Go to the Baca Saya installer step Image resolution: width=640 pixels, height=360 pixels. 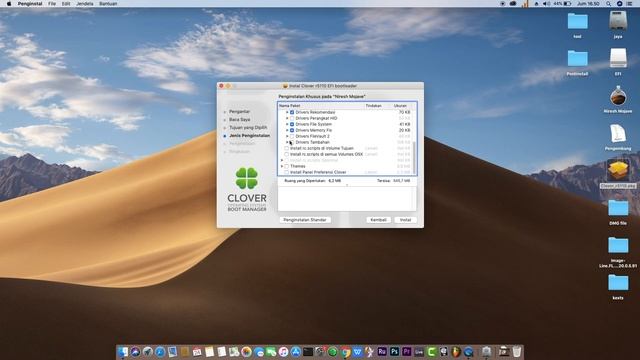(x=240, y=120)
